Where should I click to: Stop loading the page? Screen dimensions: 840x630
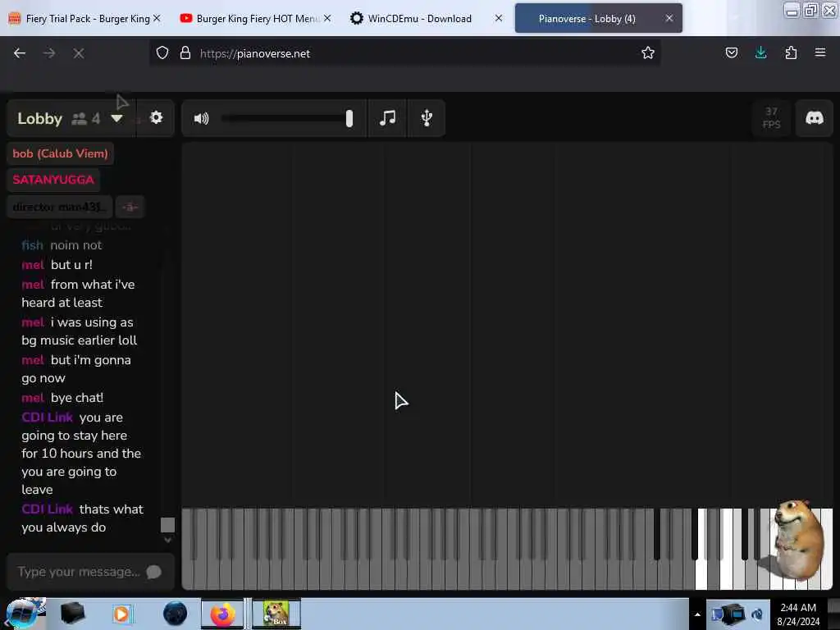[78, 53]
